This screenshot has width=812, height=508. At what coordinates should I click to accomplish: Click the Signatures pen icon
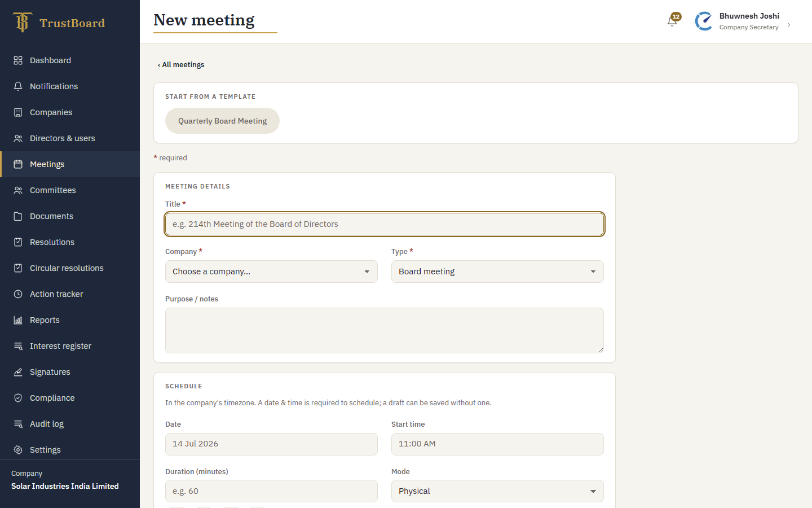click(x=18, y=372)
